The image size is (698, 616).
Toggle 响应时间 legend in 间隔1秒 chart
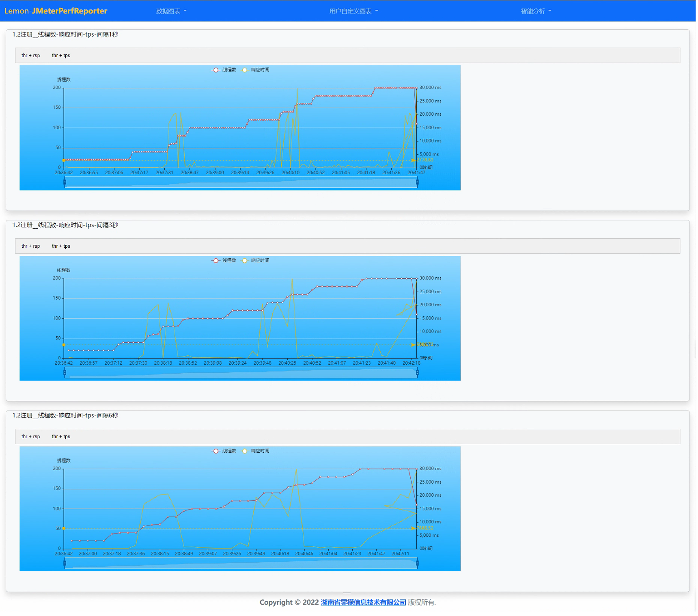point(255,70)
